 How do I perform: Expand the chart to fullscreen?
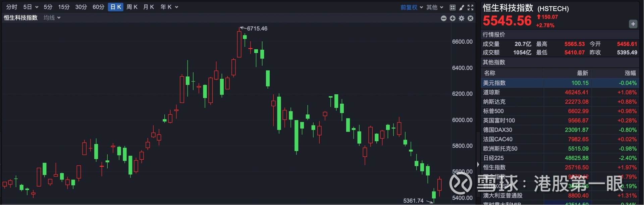click(471, 7)
